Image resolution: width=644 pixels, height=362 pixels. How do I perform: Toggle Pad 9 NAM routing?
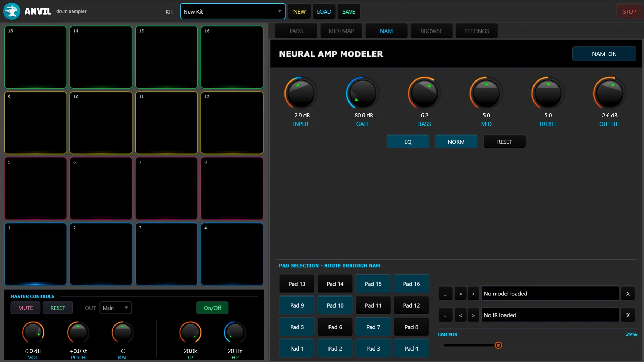297,305
